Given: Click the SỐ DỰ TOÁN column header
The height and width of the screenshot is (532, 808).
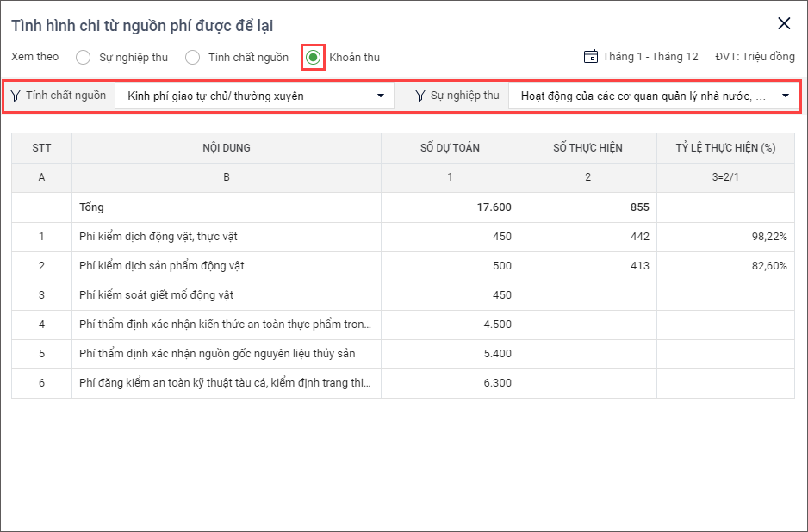Looking at the screenshot, I should pos(450,148).
